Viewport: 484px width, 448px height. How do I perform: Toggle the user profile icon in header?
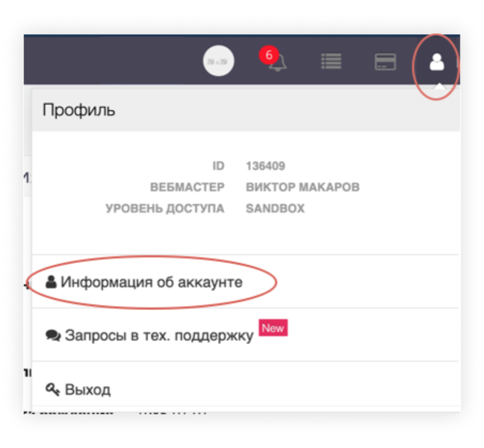tap(437, 62)
